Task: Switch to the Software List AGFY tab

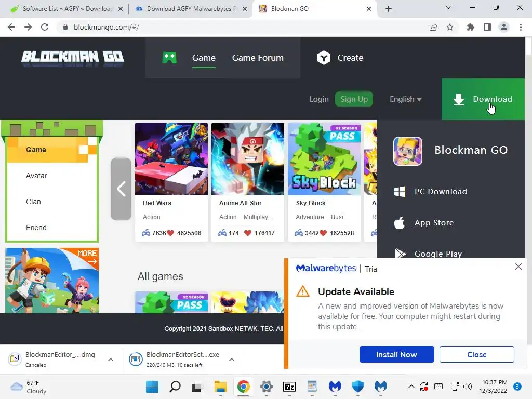Action: [x=66, y=9]
